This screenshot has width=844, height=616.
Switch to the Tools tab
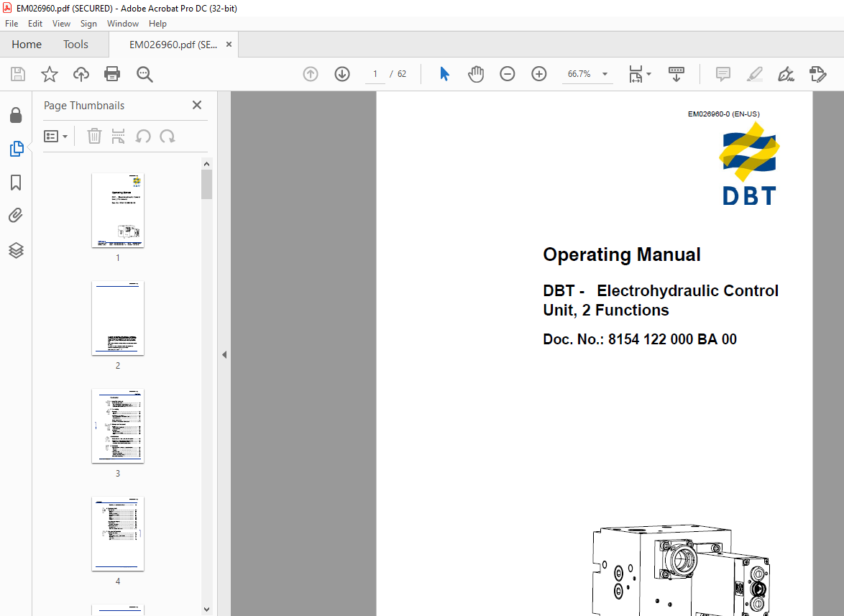click(75, 45)
